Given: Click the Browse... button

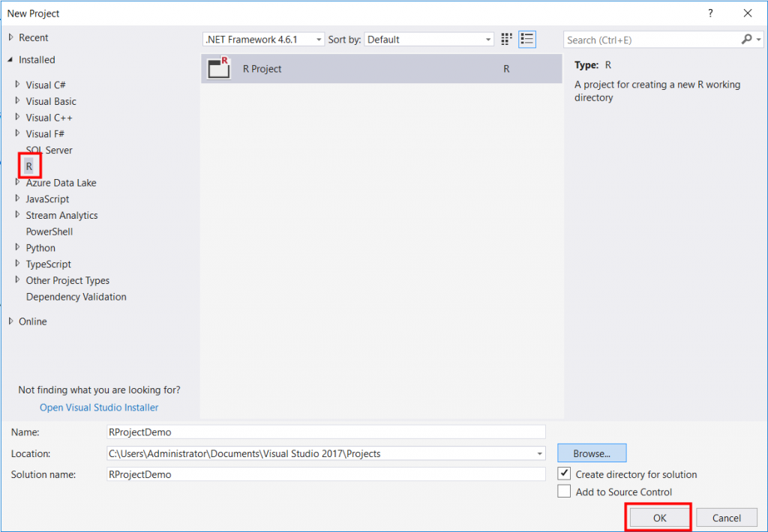Looking at the screenshot, I should point(592,453).
